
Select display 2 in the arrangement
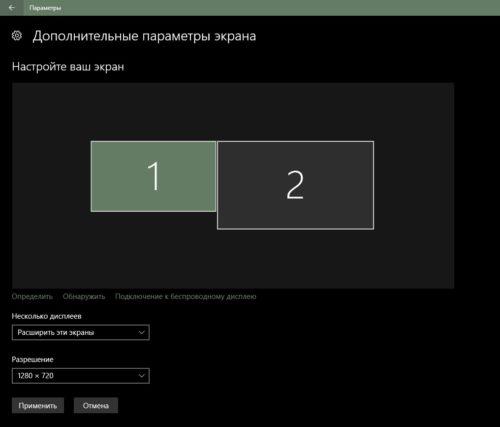tap(295, 185)
